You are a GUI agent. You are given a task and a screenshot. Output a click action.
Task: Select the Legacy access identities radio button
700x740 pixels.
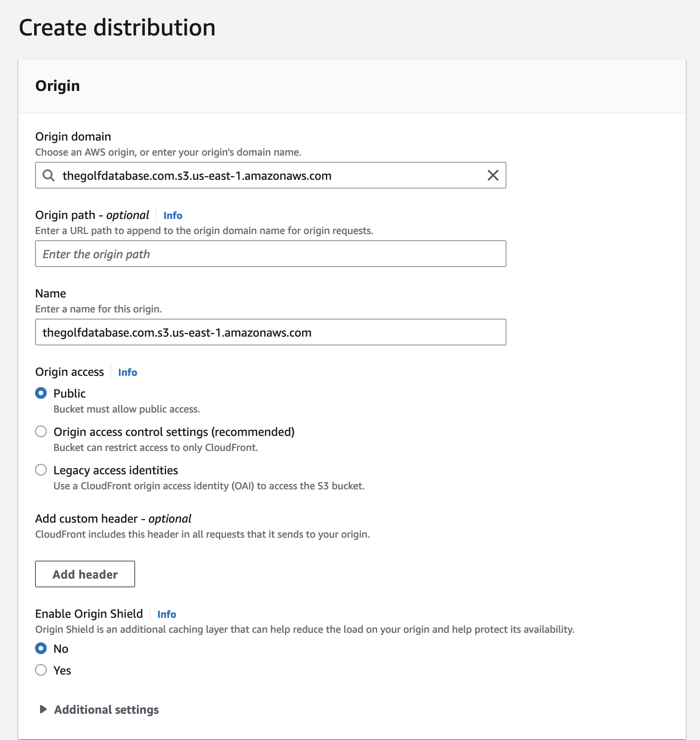point(41,470)
